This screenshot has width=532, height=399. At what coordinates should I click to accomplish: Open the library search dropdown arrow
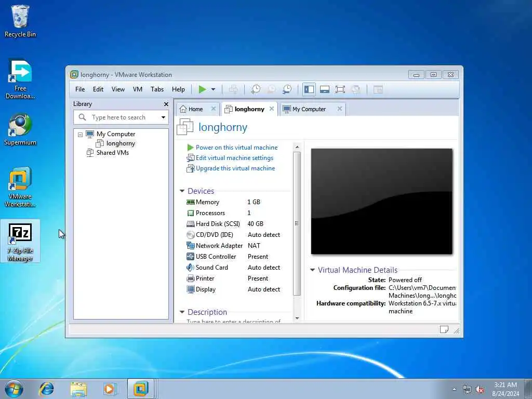tap(163, 117)
